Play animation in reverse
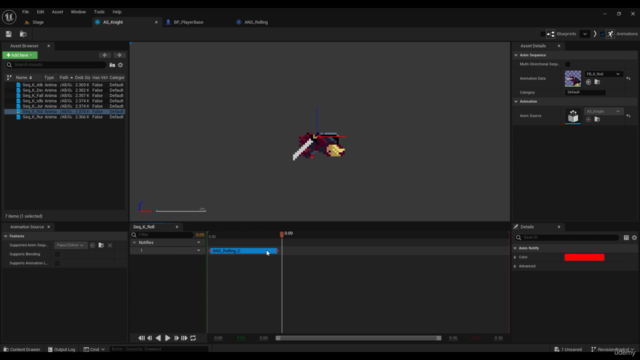 (158, 338)
